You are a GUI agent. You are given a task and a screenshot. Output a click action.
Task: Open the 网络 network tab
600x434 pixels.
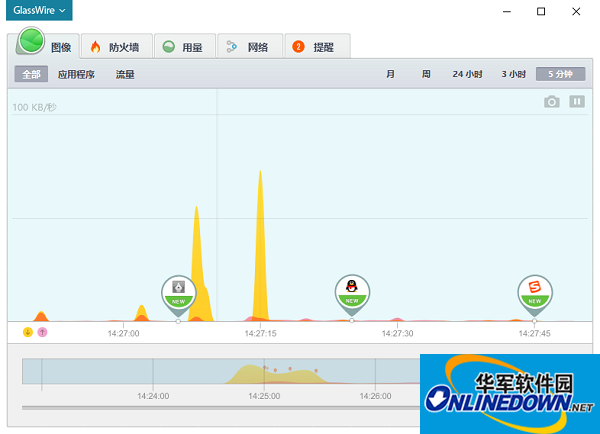pyautogui.click(x=250, y=47)
